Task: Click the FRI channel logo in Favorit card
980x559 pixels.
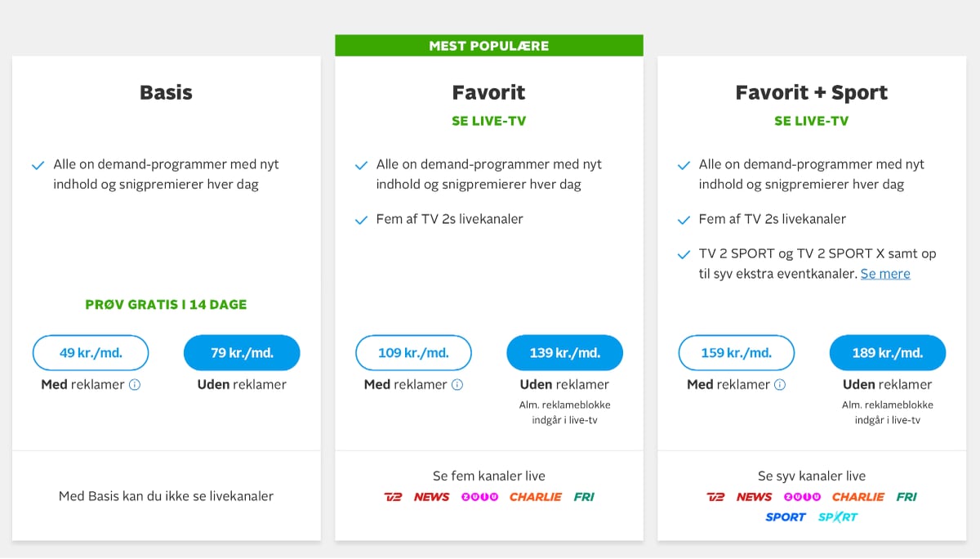Action: tap(584, 497)
